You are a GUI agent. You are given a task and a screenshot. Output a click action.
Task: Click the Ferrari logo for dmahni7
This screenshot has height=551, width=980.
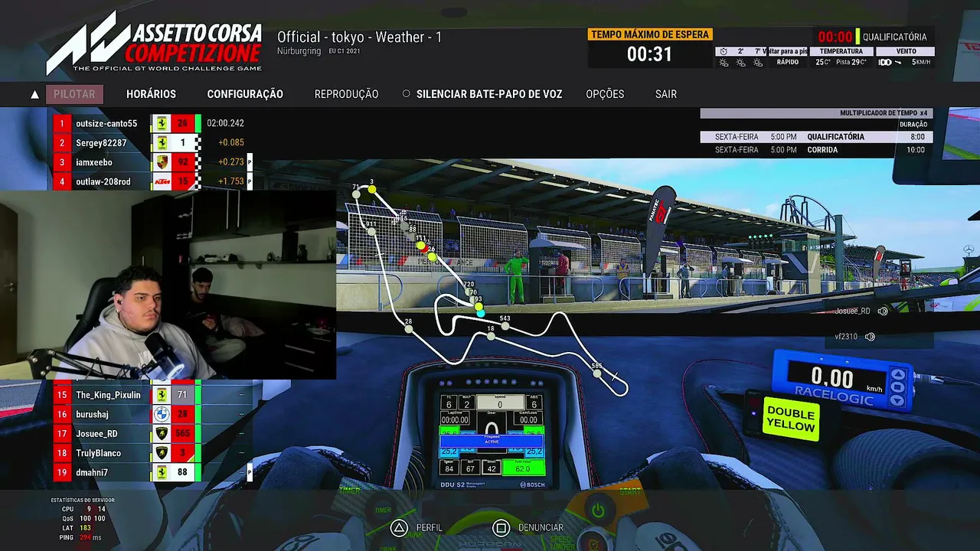tap(162, 472)
